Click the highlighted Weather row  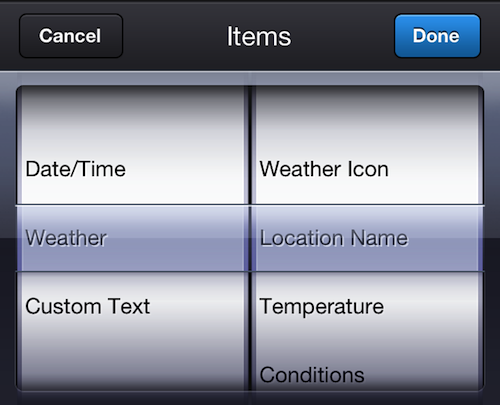click(x=131, y=238)
